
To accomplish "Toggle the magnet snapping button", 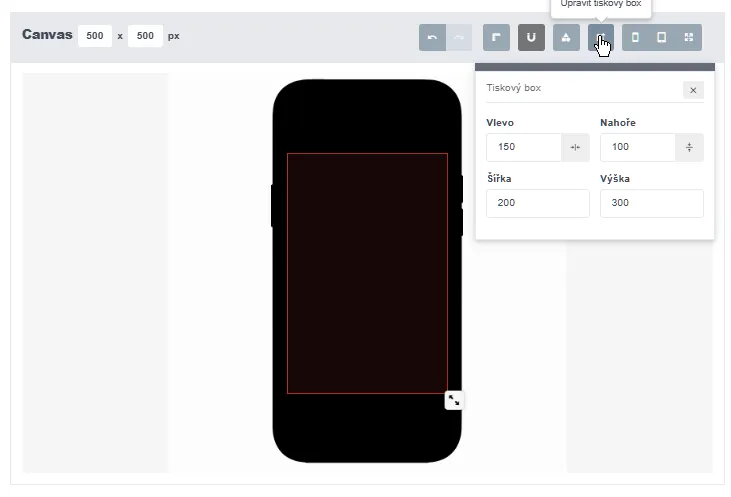I will pos(531,37).
